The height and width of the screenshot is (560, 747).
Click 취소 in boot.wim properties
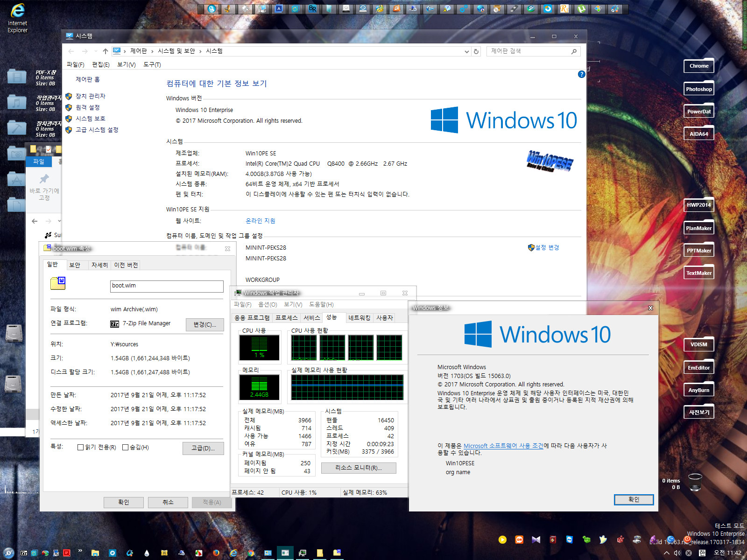tap(168, 502)
